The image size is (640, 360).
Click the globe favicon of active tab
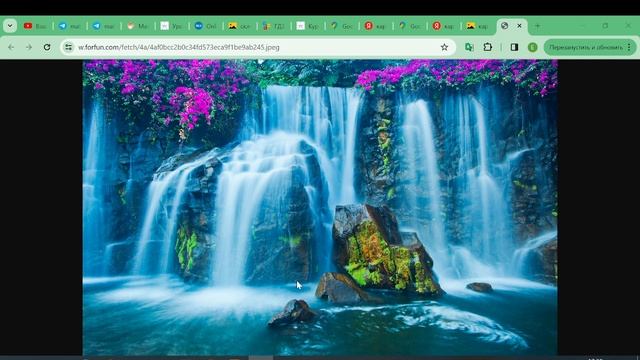point(504,26)
